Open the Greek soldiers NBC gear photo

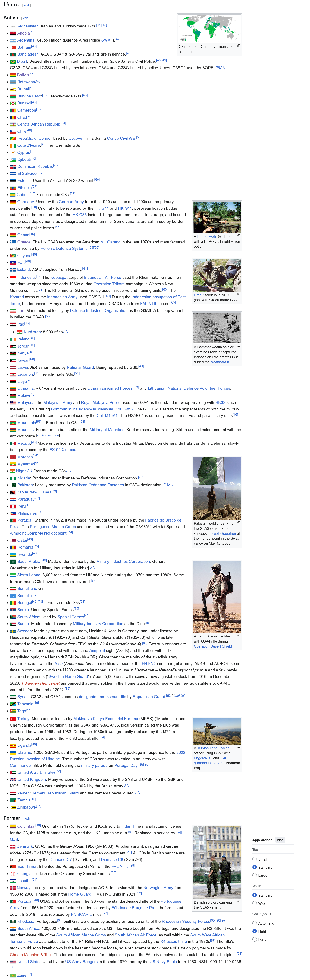(x=217, y=275)
